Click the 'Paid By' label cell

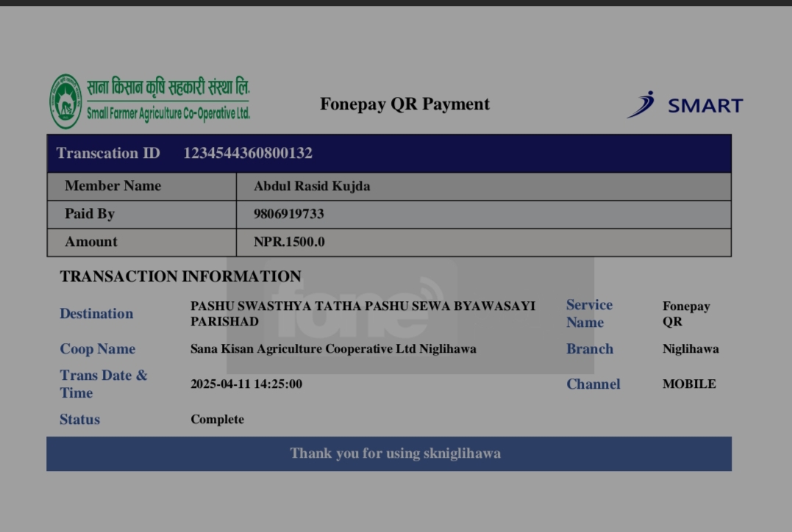[x=142, y=214]
